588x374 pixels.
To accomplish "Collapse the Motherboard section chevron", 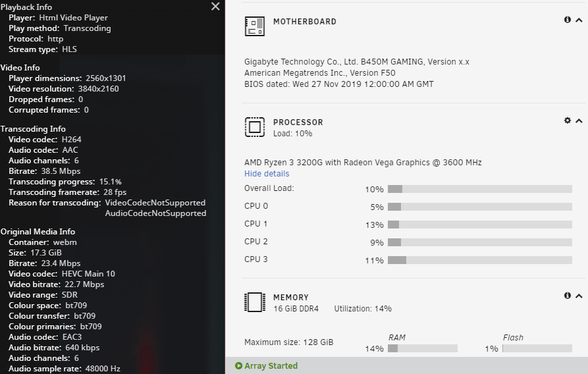I will (579, 20).
